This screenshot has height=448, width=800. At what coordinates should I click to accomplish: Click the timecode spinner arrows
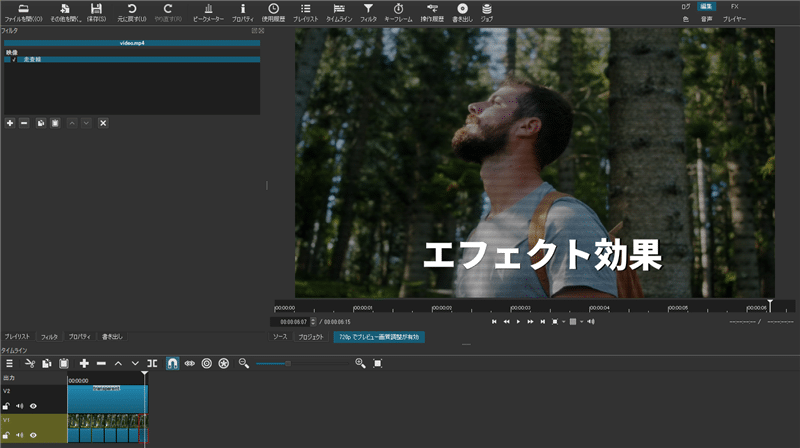tap(313, 322)
